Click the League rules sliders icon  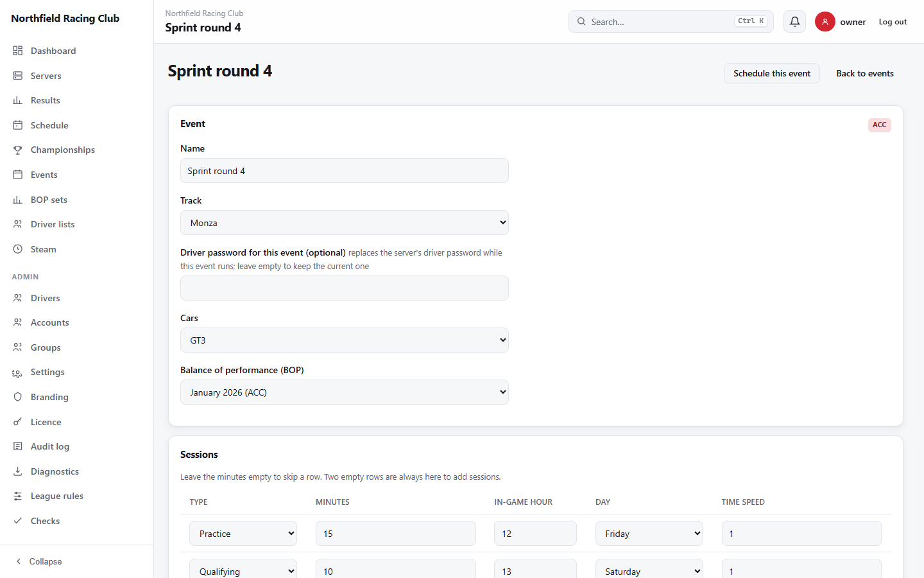click(x=18, y=496)
